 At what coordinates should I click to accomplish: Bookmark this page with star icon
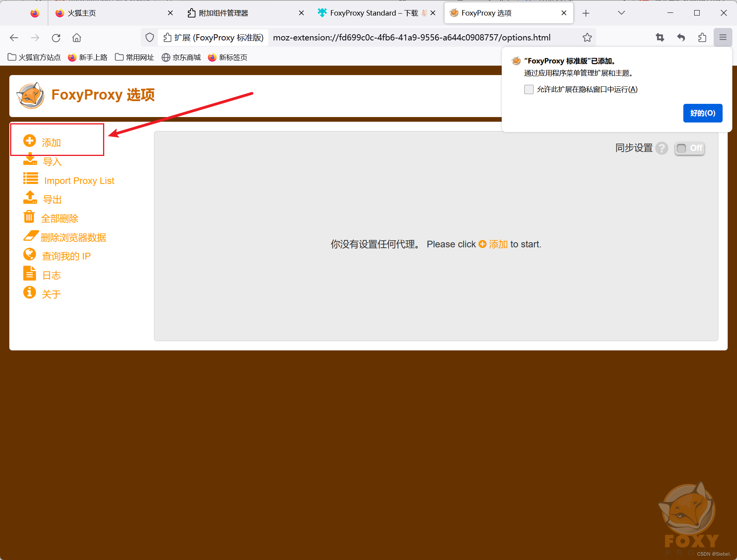tap(587, 38)
